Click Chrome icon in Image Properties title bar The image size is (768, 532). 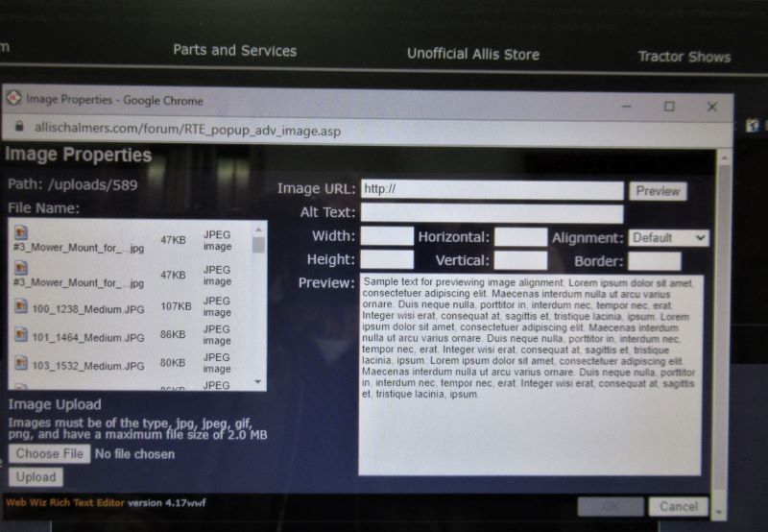pyautogui.click(x=13, y=98)
